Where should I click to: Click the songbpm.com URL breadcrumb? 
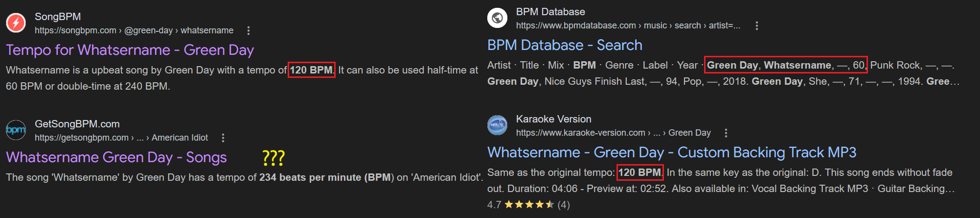coord(134,30)
